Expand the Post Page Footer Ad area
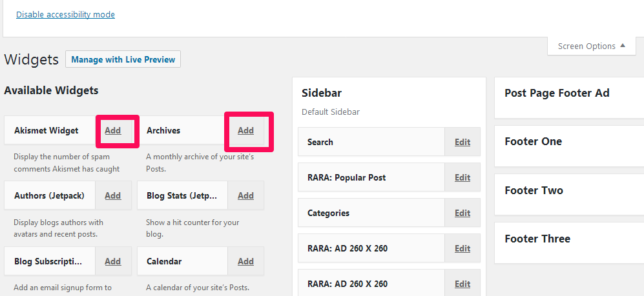644x296 pixels. [557, 93]
